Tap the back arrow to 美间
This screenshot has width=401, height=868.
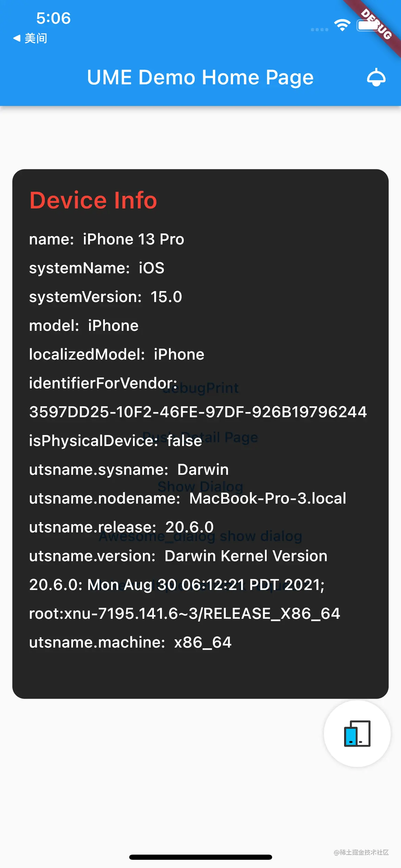[16, 38]
